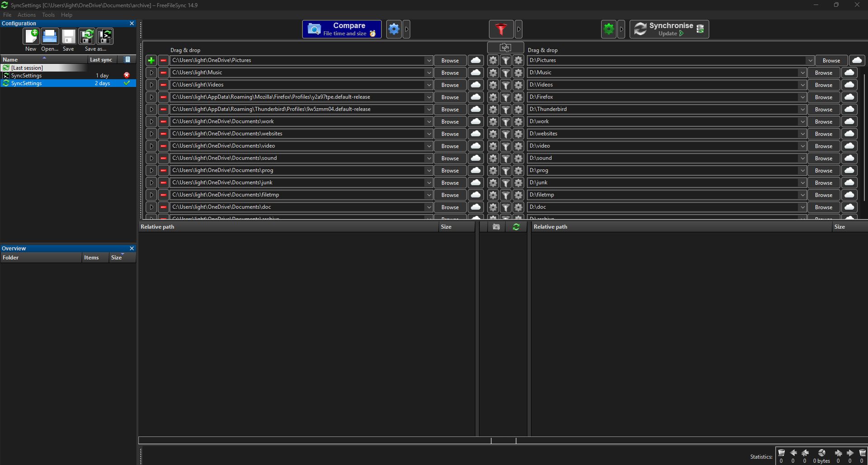
Task: Open cloud access for D:\Videos
Action: tap(849, 85)
